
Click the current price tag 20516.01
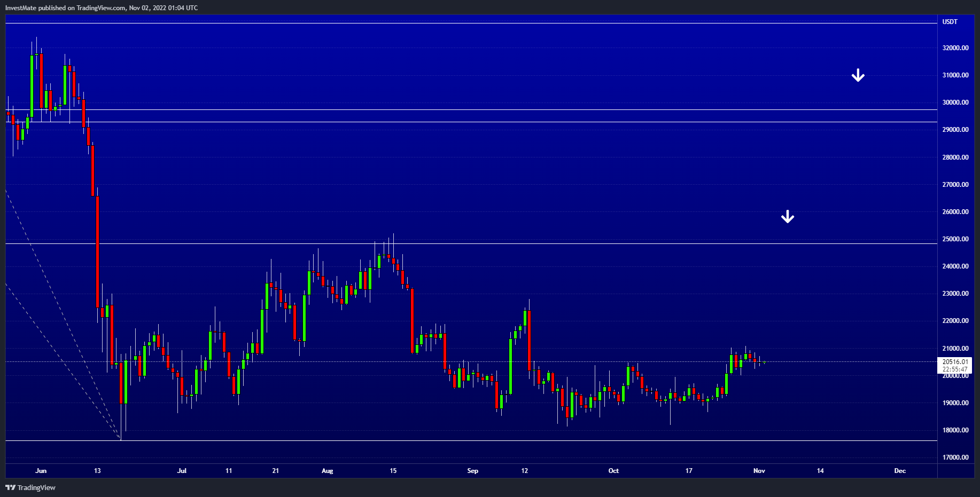click(955, 362)
